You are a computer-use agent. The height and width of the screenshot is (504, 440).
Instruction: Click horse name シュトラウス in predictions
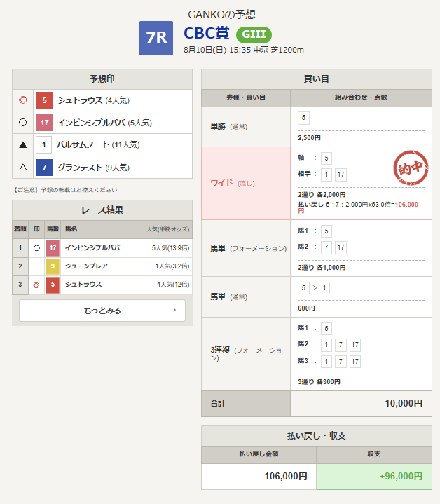[80, 100]
